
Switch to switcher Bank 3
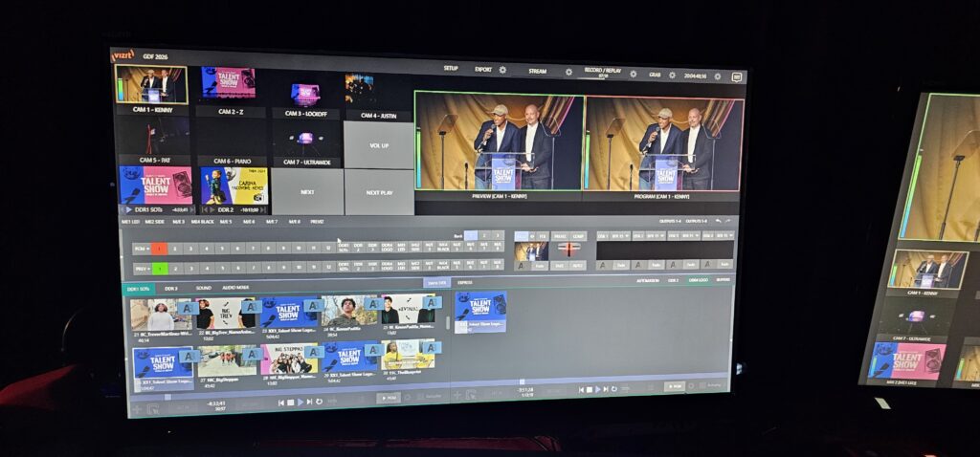coord(498,236)
